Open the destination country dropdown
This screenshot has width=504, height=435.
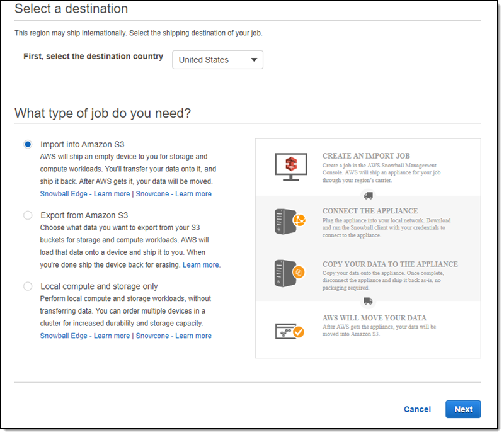(217, 60)
